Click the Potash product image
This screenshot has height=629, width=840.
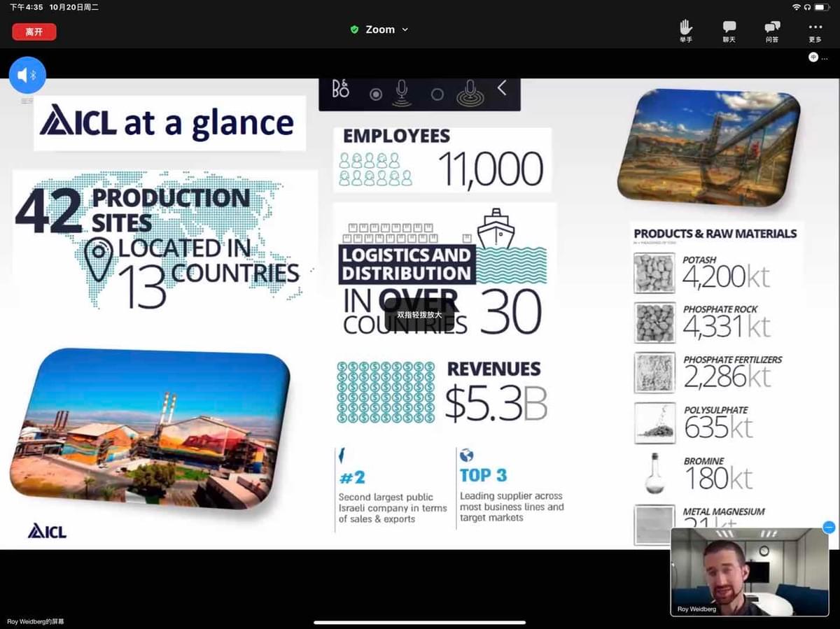click(x=654, y=273)
